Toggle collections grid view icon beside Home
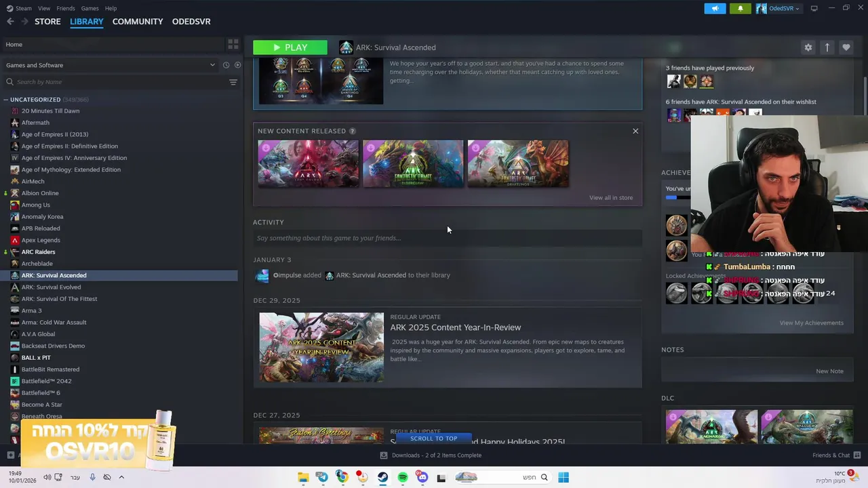The height and width of the screenshot is (488, 868). 233,44
